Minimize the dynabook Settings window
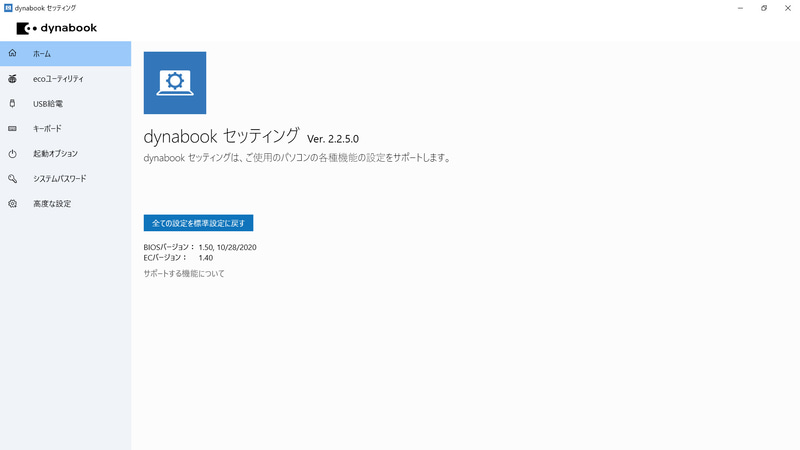The image size is (800, 450). pyautogui.click(x=740, y=8)
